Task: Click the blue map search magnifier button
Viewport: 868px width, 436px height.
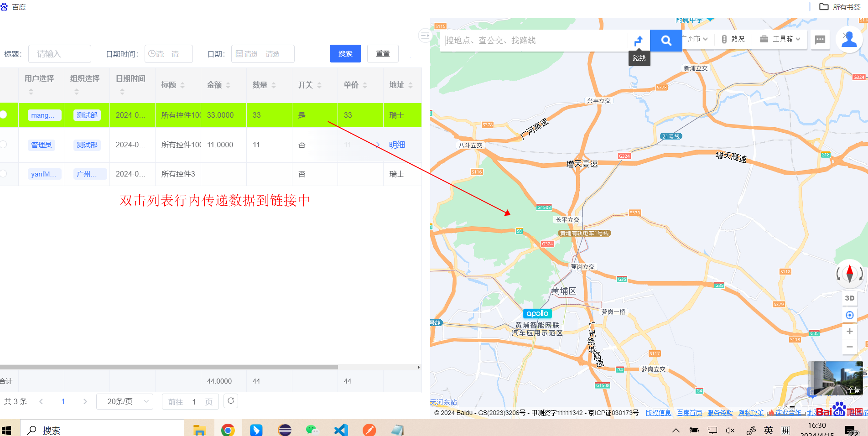Action: pyautogui.click(x=665, y=41)
